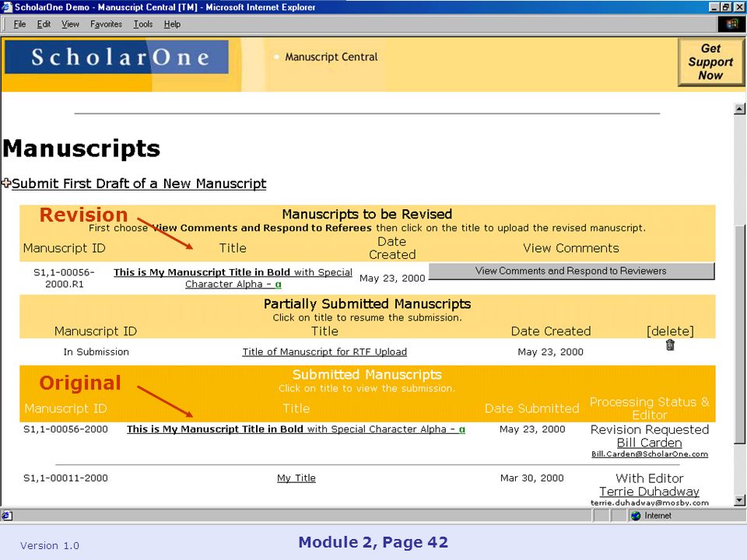This screenshot has width=747, height=560.
Task: Click the Windows flag logo in menu bar
Action: (x=731, y=24)
